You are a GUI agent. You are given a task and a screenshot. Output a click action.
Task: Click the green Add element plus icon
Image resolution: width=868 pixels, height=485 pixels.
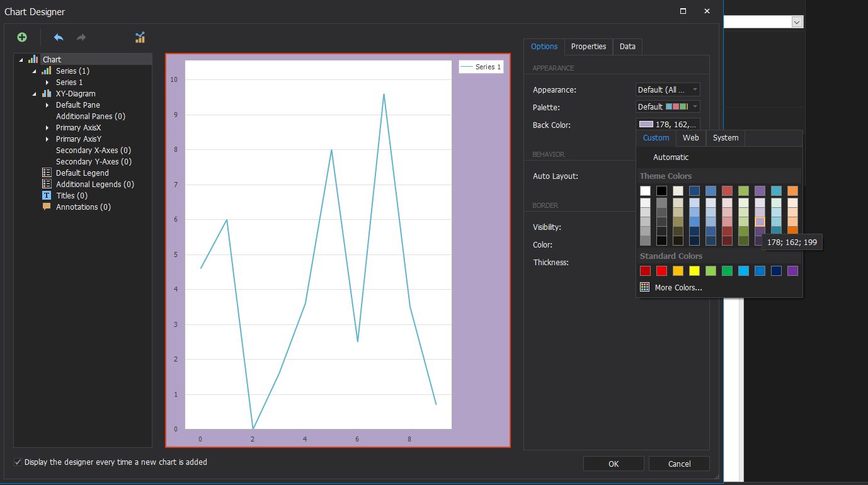tap(22, 38)
